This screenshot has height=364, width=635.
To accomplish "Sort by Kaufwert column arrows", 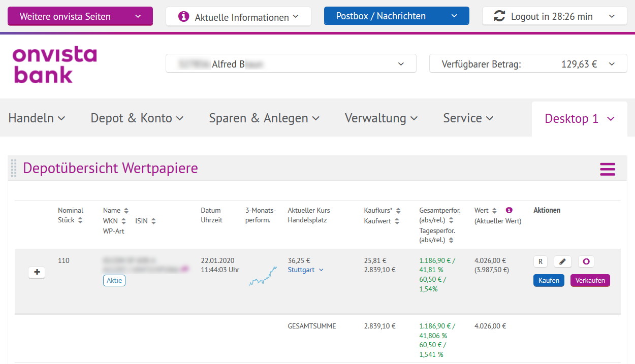I will pos(397,221).
